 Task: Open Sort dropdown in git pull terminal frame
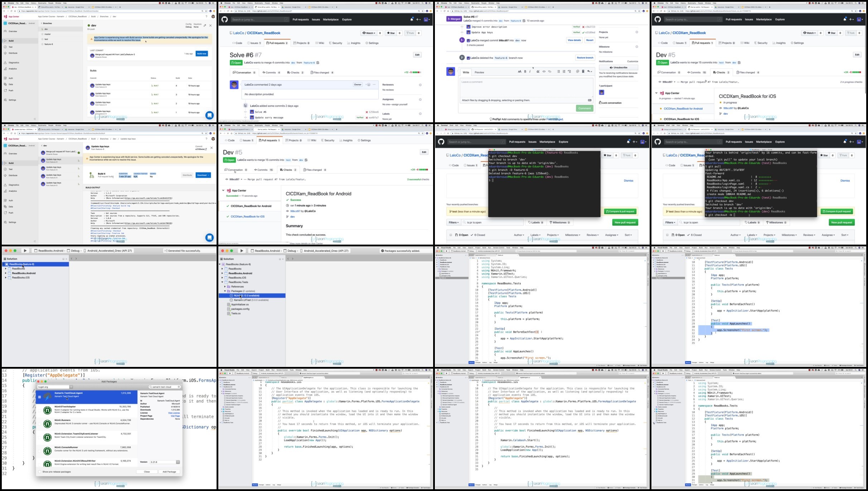(845, 235)
